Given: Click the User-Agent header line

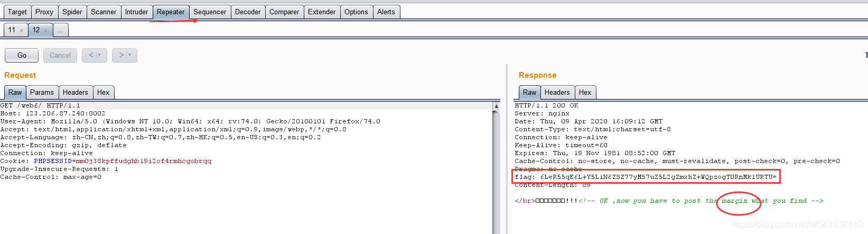Looking at the screenshot, I should click(190, 121).
